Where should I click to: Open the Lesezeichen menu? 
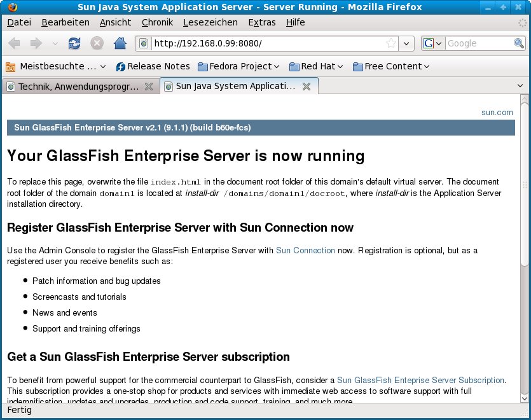[x=210, y=22]
